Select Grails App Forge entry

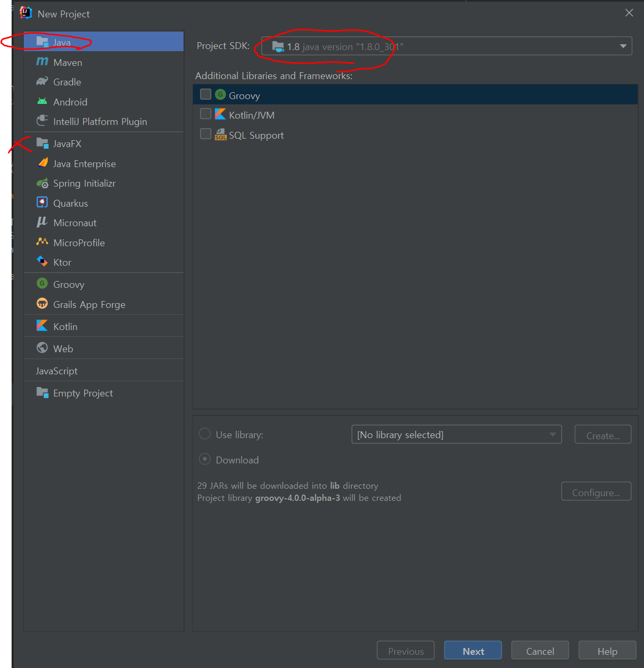point(103,304)
